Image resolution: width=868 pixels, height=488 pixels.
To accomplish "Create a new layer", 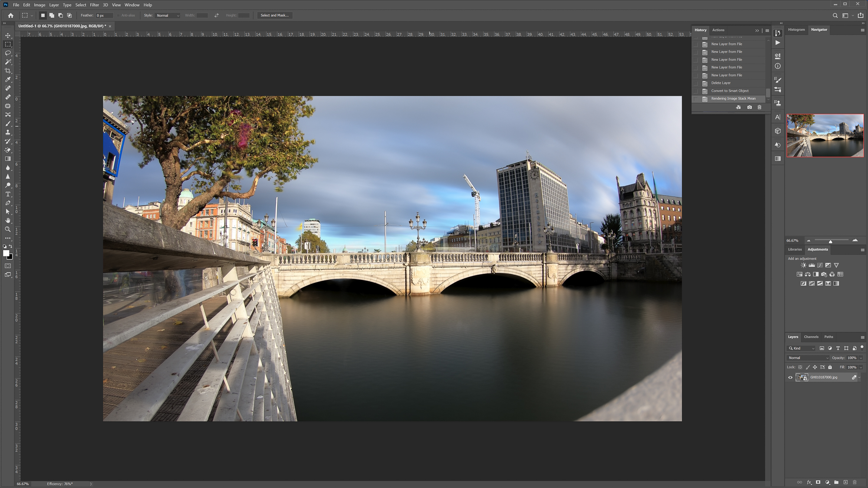I will [x=845, y=482].
